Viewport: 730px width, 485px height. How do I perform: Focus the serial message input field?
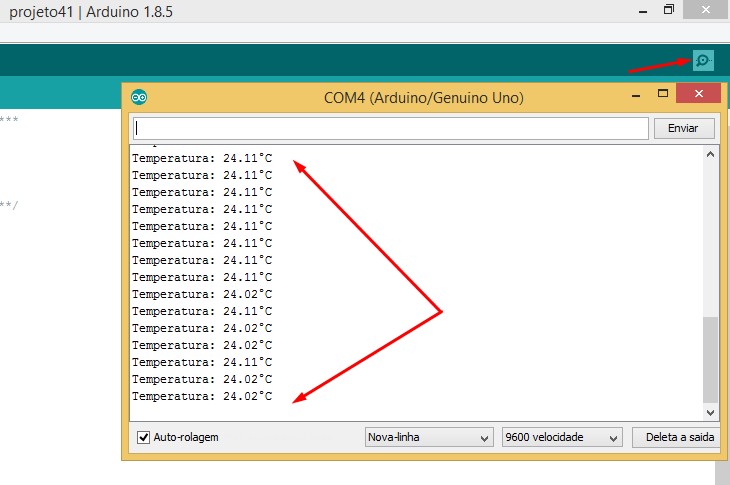pyautogui.click(x=390, y=128)
